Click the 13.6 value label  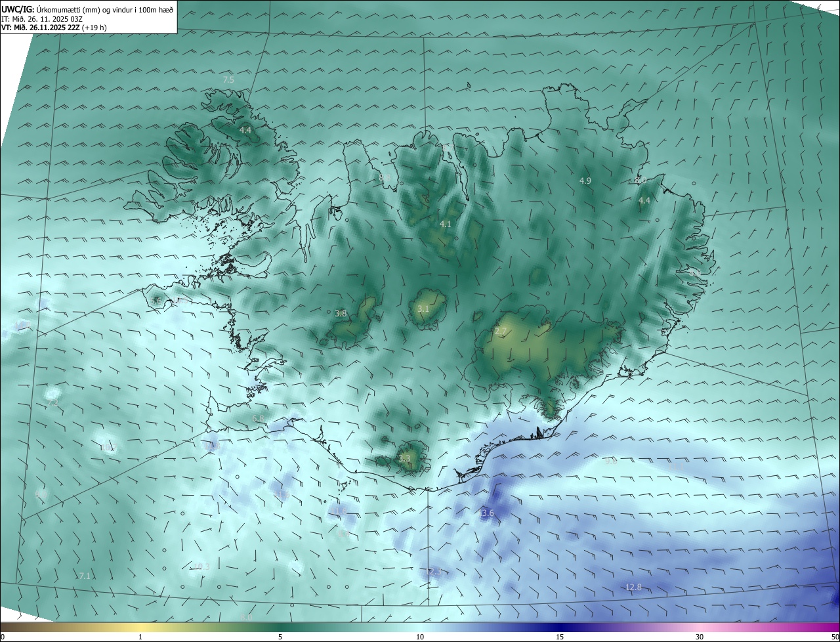point(485,513)
